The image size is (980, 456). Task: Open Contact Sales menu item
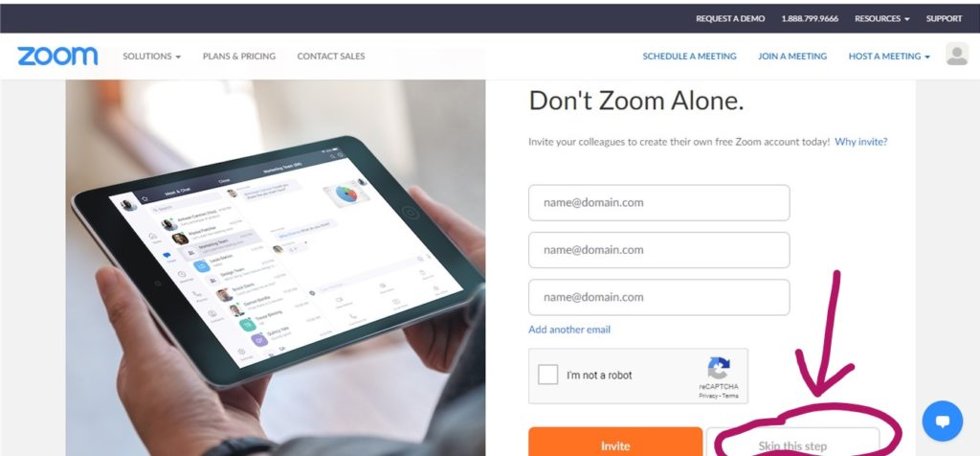[330, 57]
